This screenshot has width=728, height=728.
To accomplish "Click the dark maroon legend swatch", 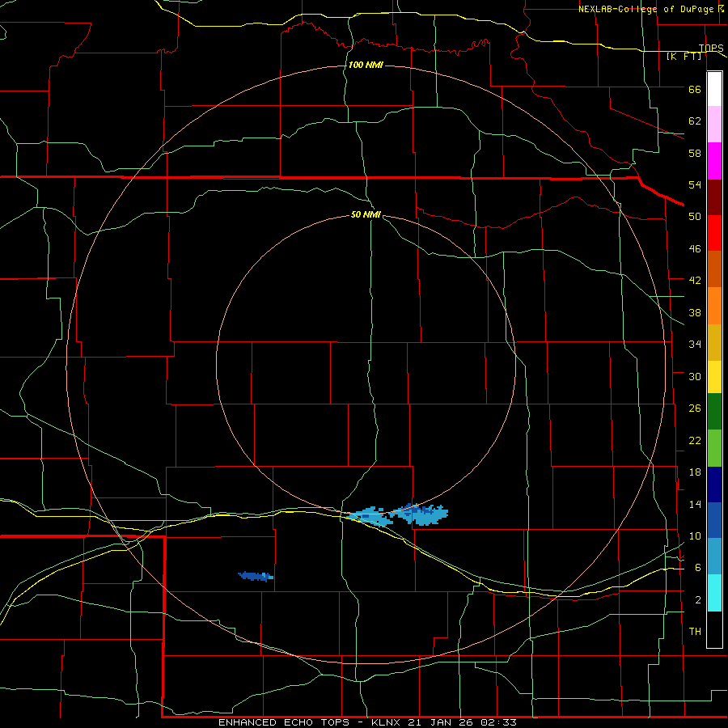I will coord(714,197).
